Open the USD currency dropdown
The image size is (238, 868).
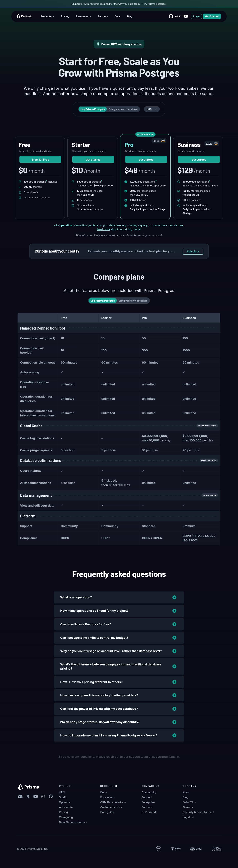(152, 109)
